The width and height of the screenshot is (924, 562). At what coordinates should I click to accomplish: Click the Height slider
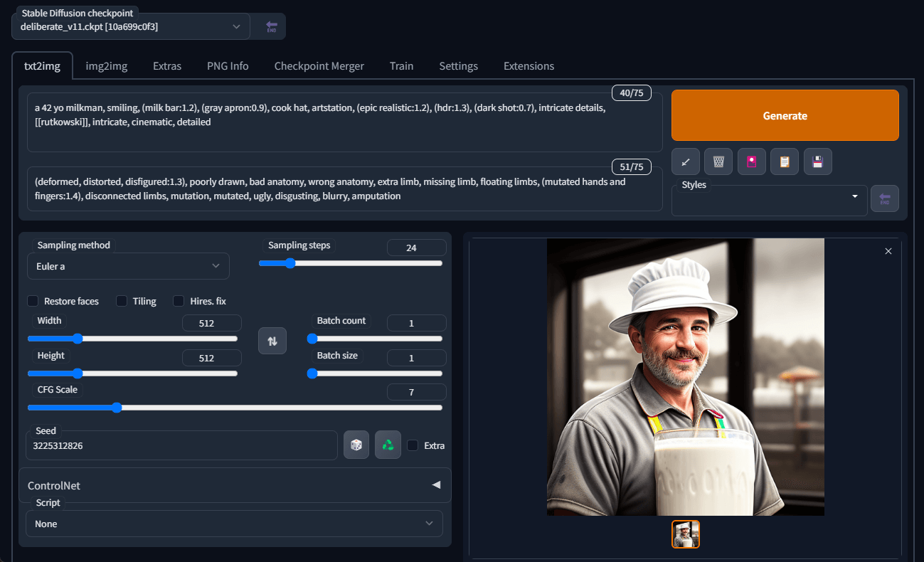pyautogui.click(x=132, y=373)
